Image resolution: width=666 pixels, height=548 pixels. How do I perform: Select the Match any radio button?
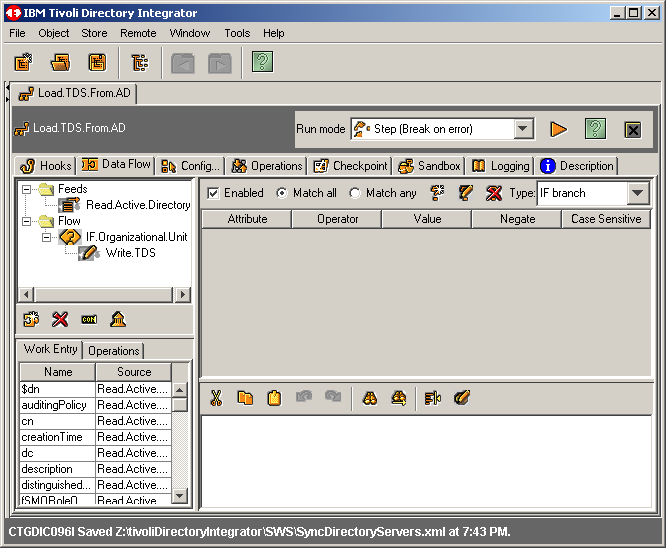[354, 193]
